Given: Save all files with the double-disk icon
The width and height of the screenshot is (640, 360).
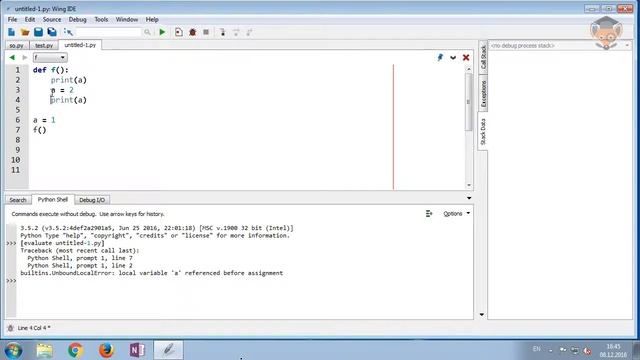Looking at the screenshot, I should click(x=52, y=32).
